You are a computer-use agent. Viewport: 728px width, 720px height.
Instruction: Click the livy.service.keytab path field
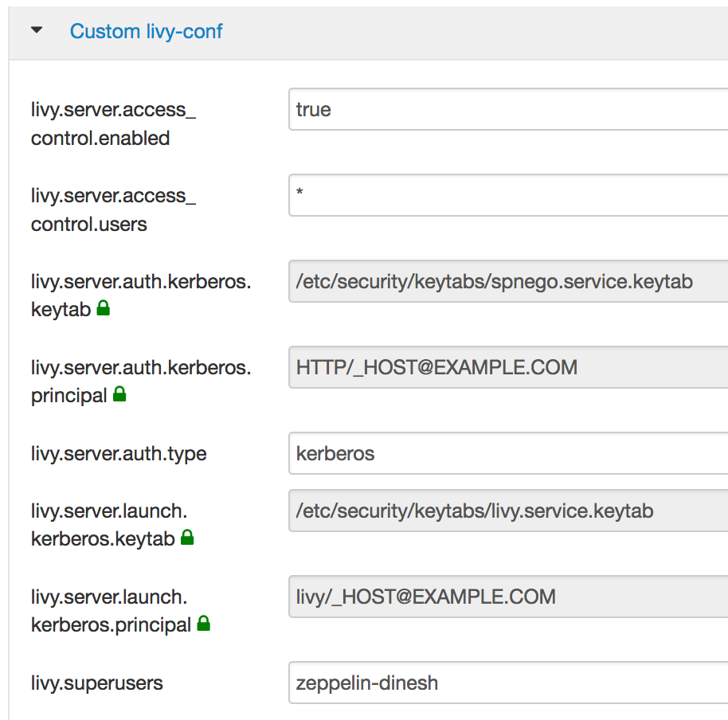click(x=508, y=511)
